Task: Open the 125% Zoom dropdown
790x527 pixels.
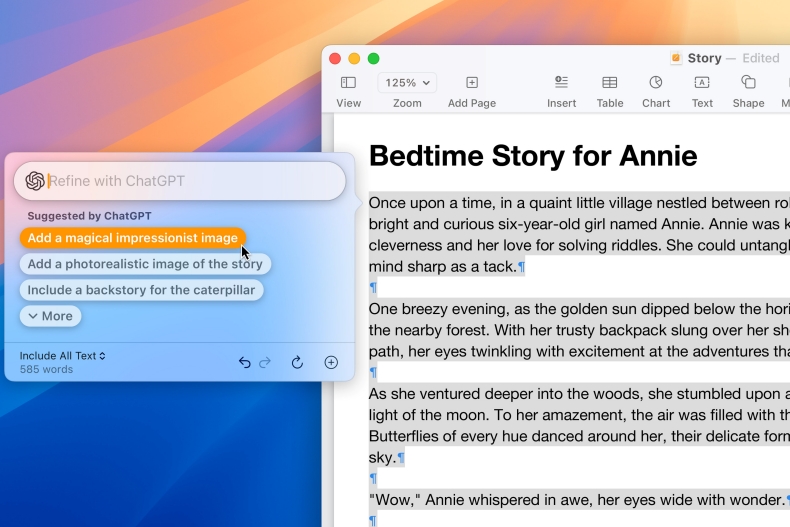Action: tap(407, 83)
